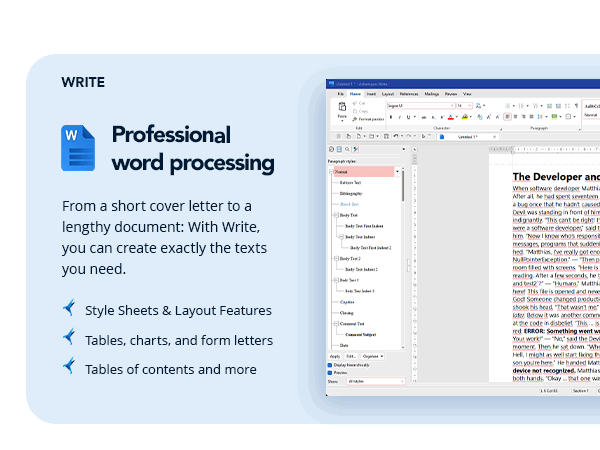
Task: Switch to the Mailings ribbon tab
Action: (432, 94)
